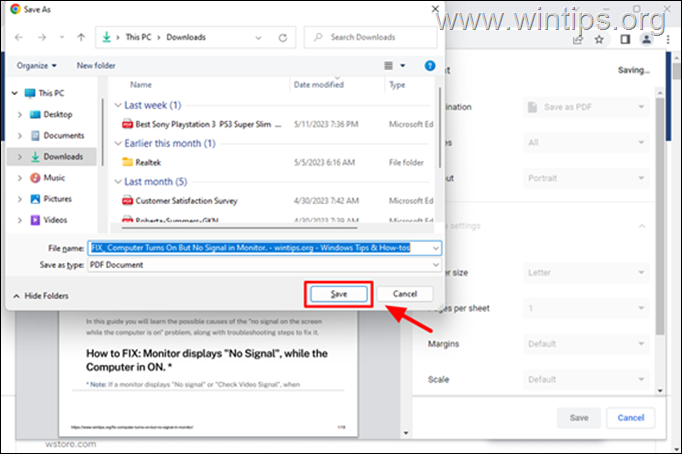Viewport: 682px width, 454px height.
Task: Click 'Downloads' in the address path
Action: tap(186, 37)
